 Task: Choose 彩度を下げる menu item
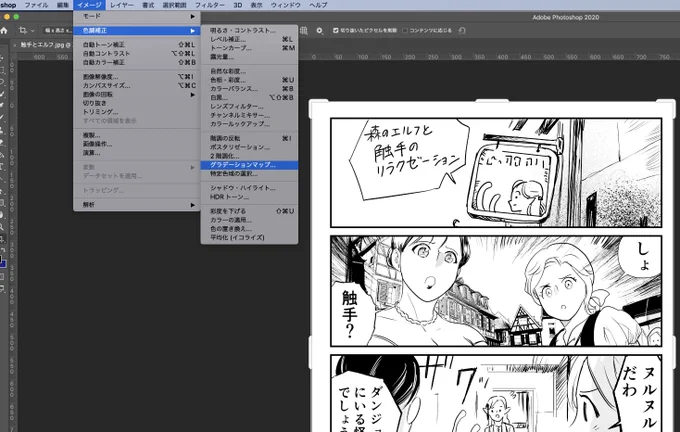[249, 211]
